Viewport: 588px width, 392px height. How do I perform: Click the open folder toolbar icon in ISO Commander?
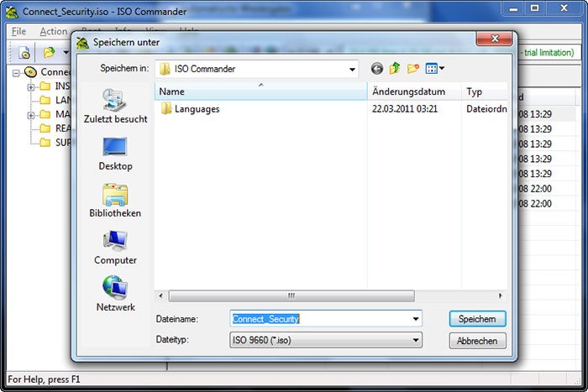[49, 53]
